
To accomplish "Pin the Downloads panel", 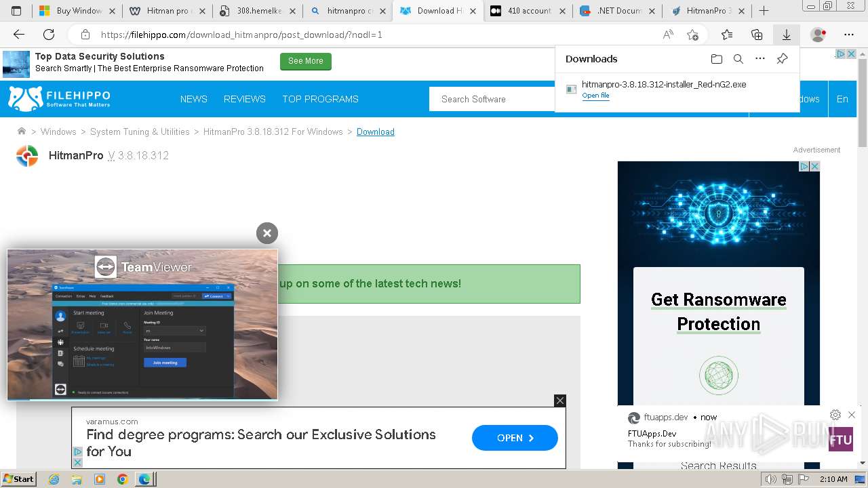I will point(782,59).
